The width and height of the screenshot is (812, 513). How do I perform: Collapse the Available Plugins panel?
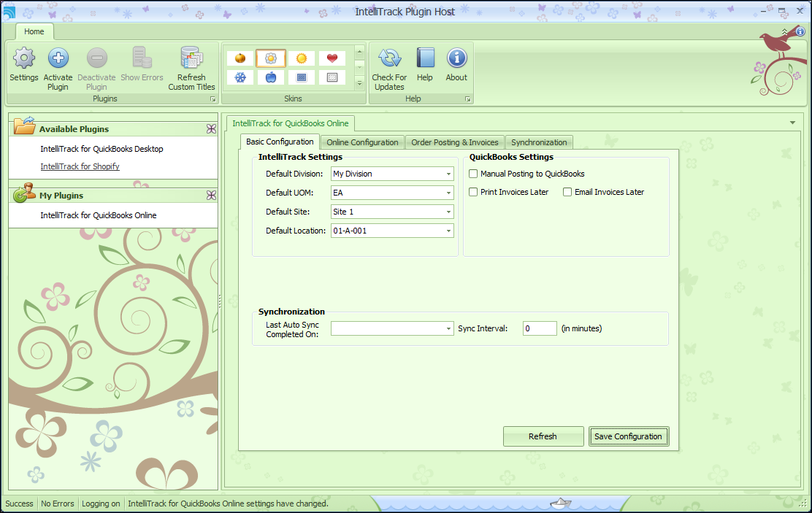pyautogui.click(x=211, y=129)
